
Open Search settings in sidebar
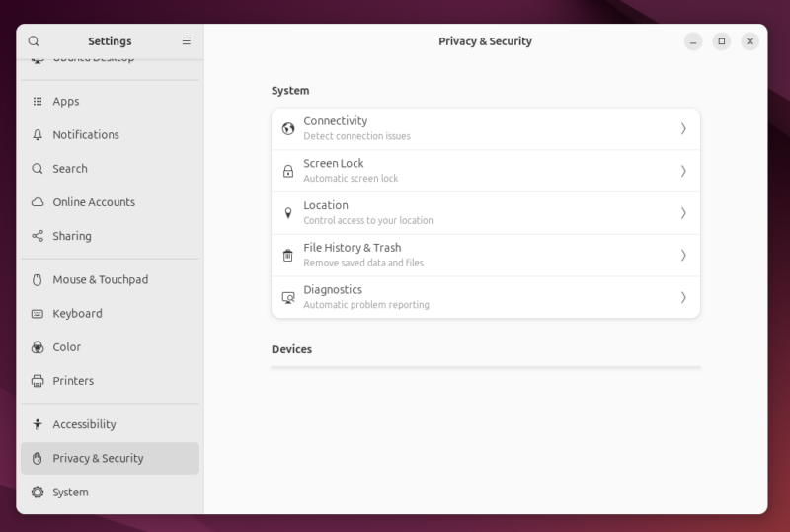tap(110, 169)
